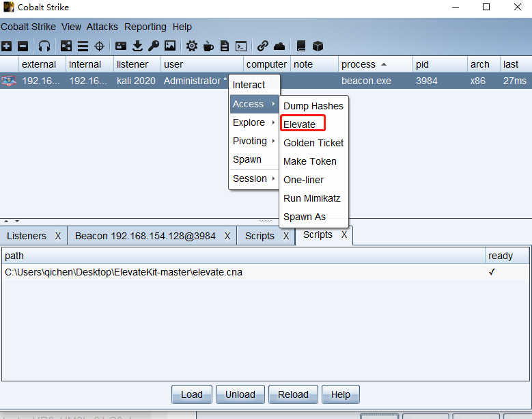Open screenshots via the picture icon

pos(170,46)
